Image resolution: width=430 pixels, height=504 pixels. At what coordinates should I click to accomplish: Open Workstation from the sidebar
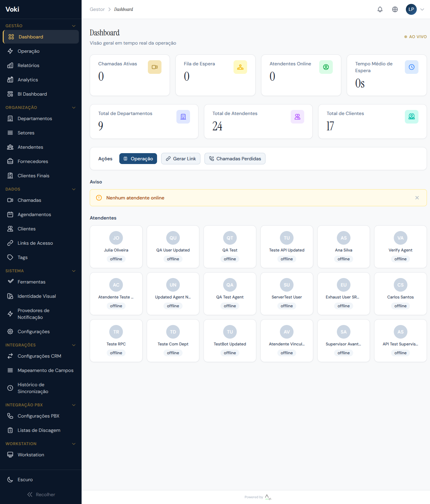(31, 455)
